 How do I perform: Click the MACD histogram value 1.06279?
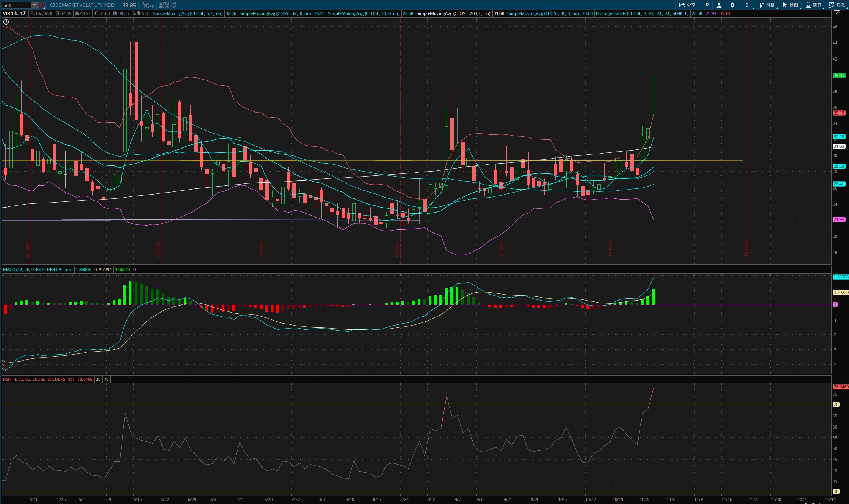pyautogui.click(x=123, y=270)
